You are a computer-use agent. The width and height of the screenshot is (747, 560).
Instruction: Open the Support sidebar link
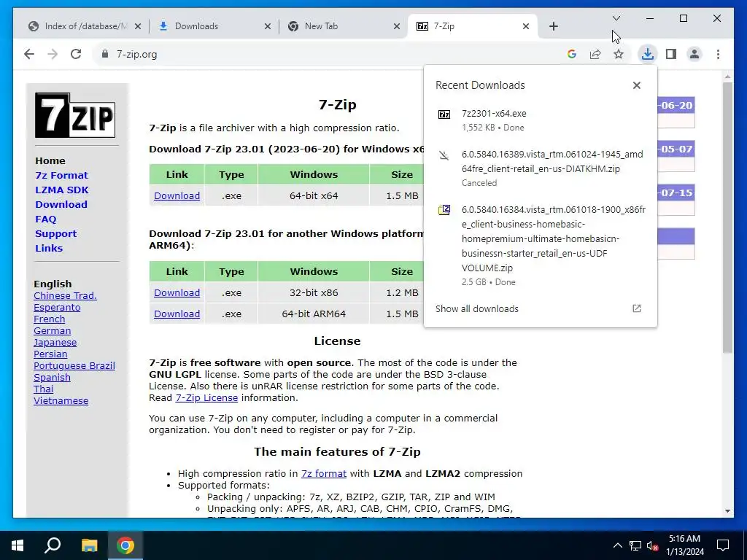click(55, 234)
